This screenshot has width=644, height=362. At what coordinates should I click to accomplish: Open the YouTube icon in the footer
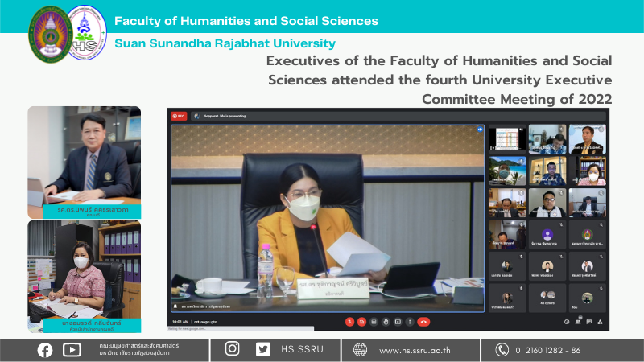point(72,349)
